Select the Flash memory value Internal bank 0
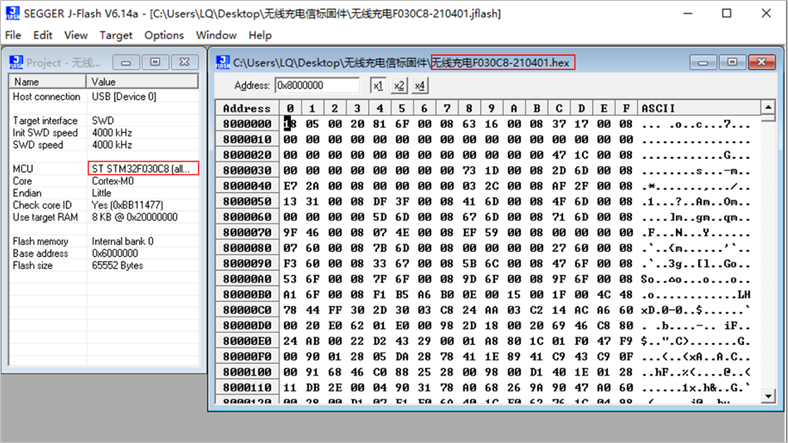This screenshot has height=443, width=788. click(123, 241)
